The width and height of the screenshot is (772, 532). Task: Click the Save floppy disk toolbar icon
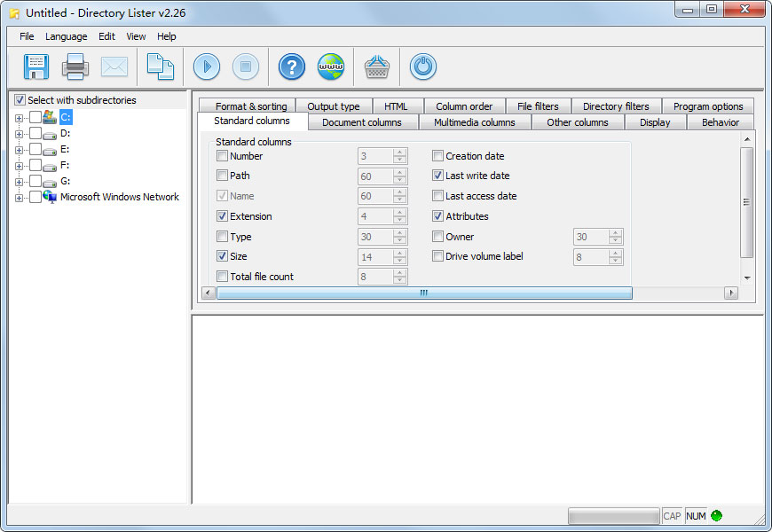coord(36,66)
